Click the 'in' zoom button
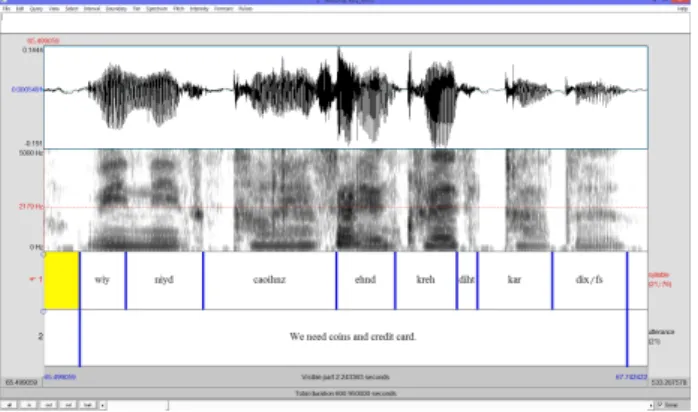Screen dimensions: 698x412 (x=28, y=405)
